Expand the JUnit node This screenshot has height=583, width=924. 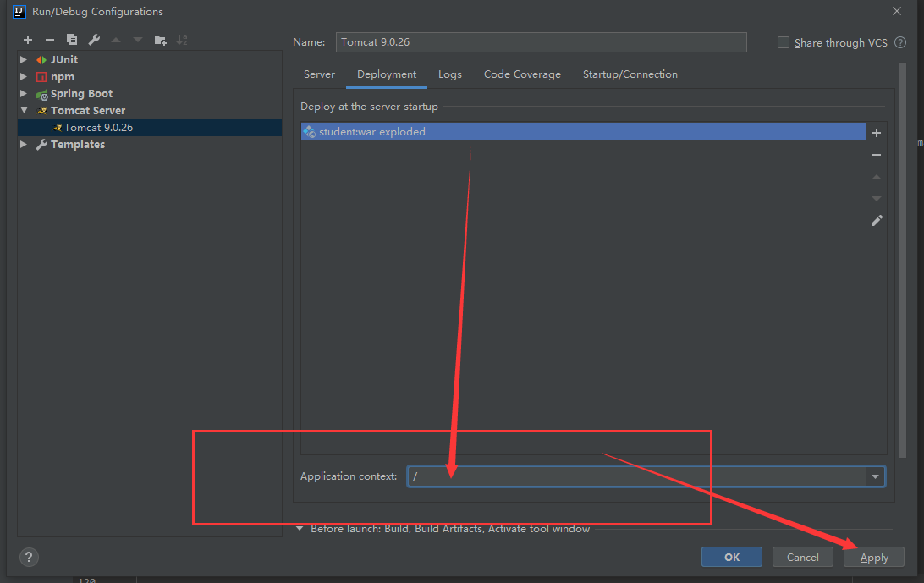tap(24, 59)
